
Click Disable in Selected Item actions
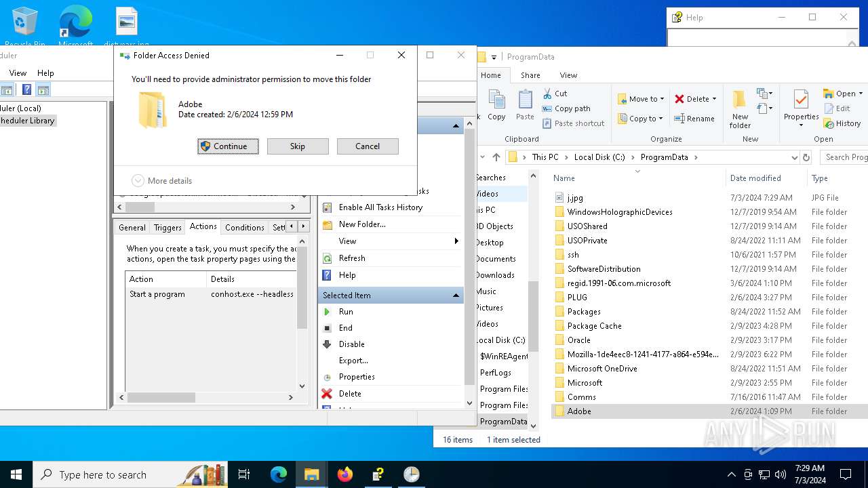(x=352, y=344)
